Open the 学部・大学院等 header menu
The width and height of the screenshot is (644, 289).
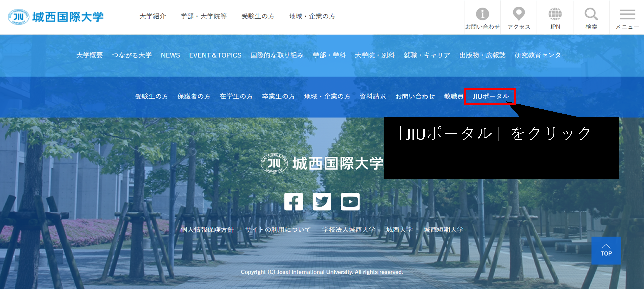[204, 16]
